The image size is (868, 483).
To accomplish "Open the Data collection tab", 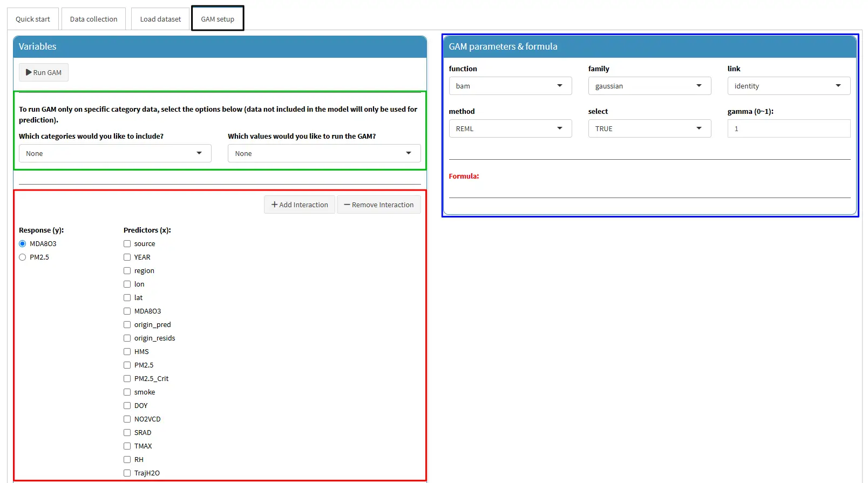I will [x=93, y=19].
